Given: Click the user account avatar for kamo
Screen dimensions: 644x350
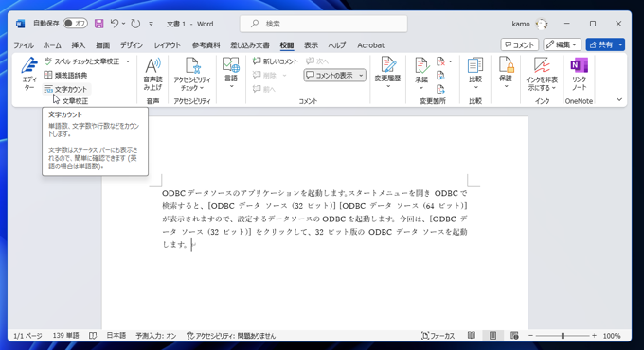Looking at the screenshot, I should pos(542,24).
